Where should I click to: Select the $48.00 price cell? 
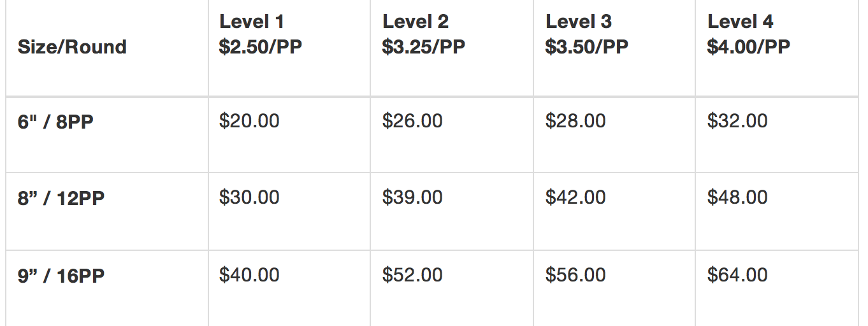[x=737, y=197]
